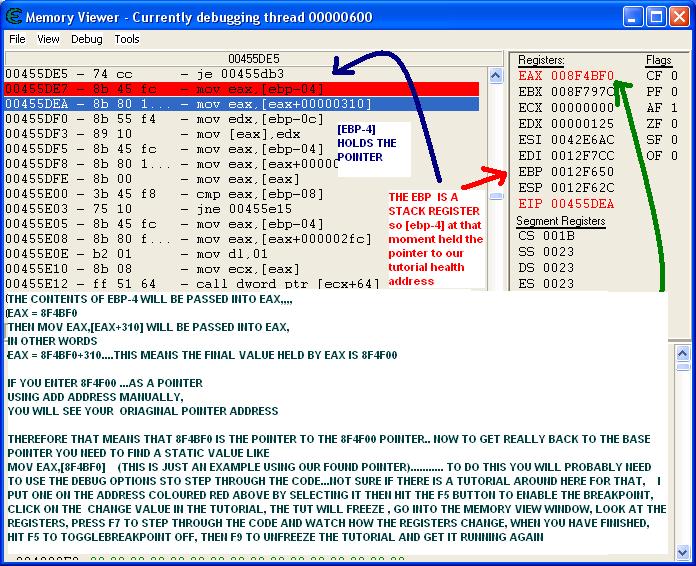Select the red breakpoint row at 00455DE7
Screen dimensions: 696x566
pos(242,89)
